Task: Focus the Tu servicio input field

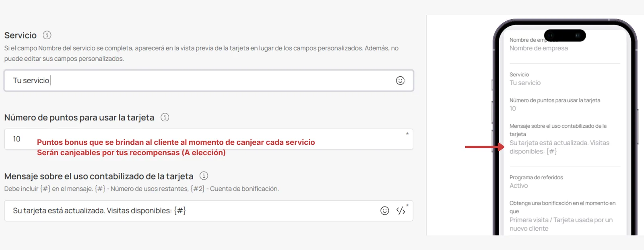Action: [208, 80]
